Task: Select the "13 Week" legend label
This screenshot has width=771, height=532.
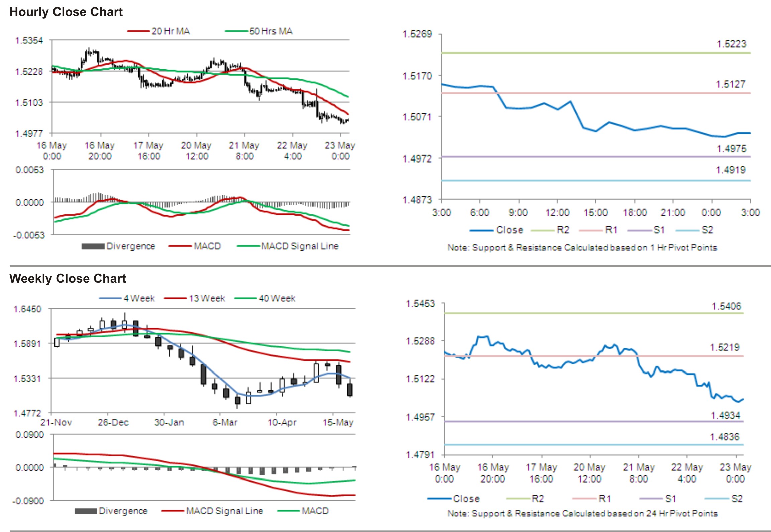Action: 207,298
